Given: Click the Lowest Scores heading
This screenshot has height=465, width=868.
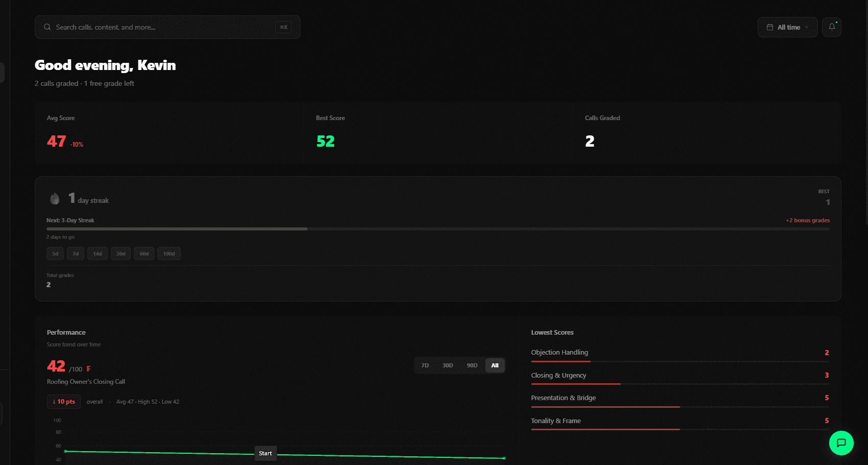Looking at the screenshot, I should [x=552, y=332].
